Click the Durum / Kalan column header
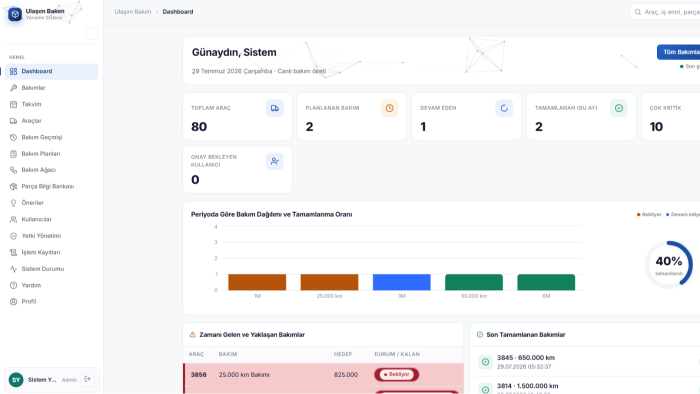The width and height of the screenshot is (700, 394). [x=397, y=354]
